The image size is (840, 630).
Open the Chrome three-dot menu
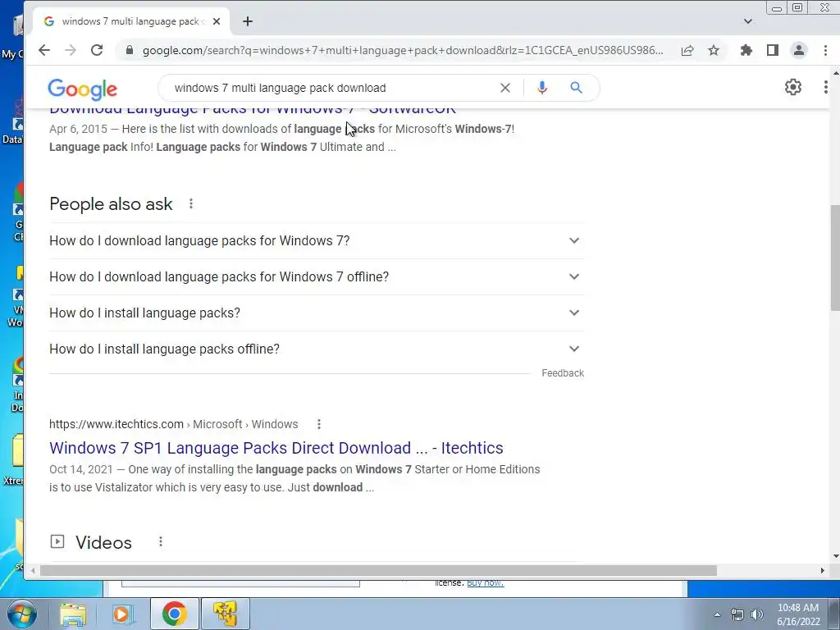(x=825, y=50)
